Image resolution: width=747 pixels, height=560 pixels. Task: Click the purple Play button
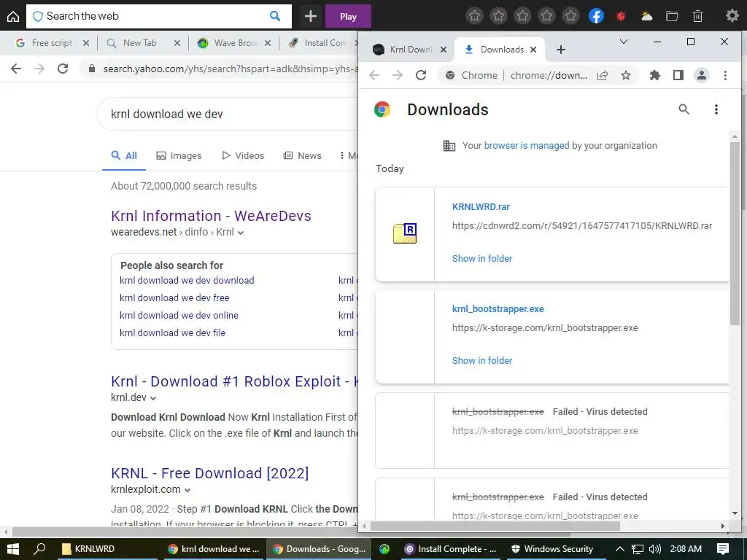point(348,16)
